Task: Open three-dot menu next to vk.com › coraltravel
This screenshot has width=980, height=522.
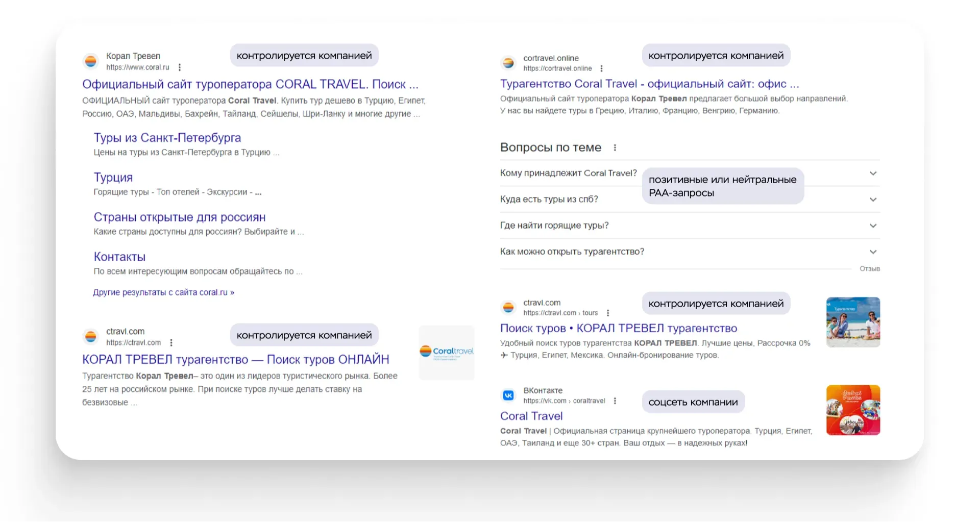Action: pyautogui.click(x=615, y=401)
